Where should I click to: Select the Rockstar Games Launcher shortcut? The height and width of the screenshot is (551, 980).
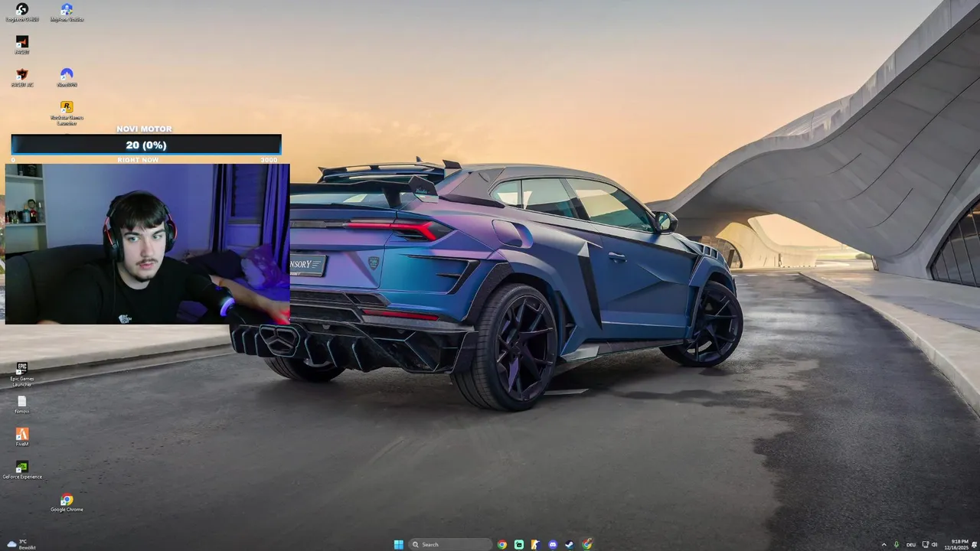67,112
